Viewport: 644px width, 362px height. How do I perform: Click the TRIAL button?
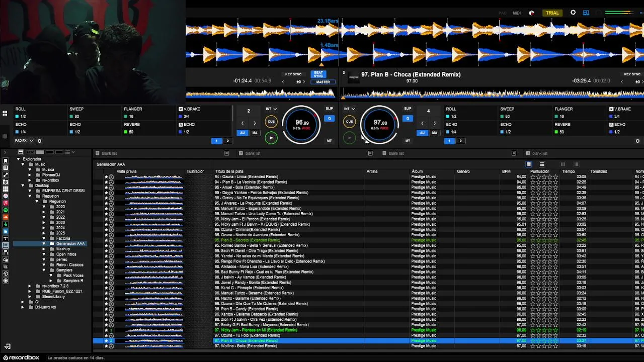[x=552, y=13]
